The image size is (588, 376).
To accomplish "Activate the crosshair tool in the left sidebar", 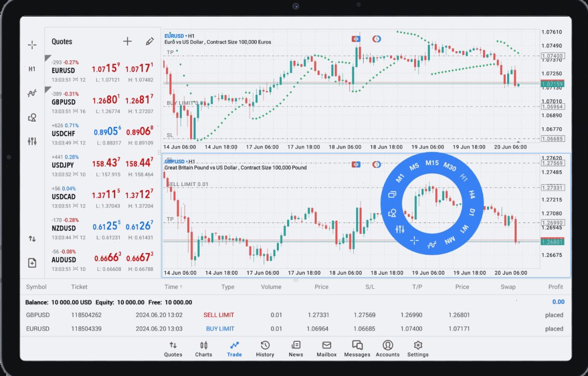I will (32, 45).
